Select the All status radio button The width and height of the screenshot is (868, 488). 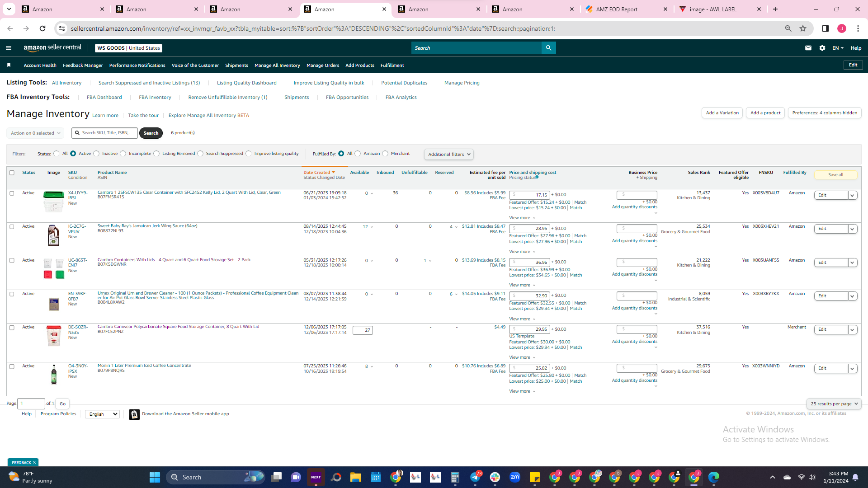(x=57, y=154)
